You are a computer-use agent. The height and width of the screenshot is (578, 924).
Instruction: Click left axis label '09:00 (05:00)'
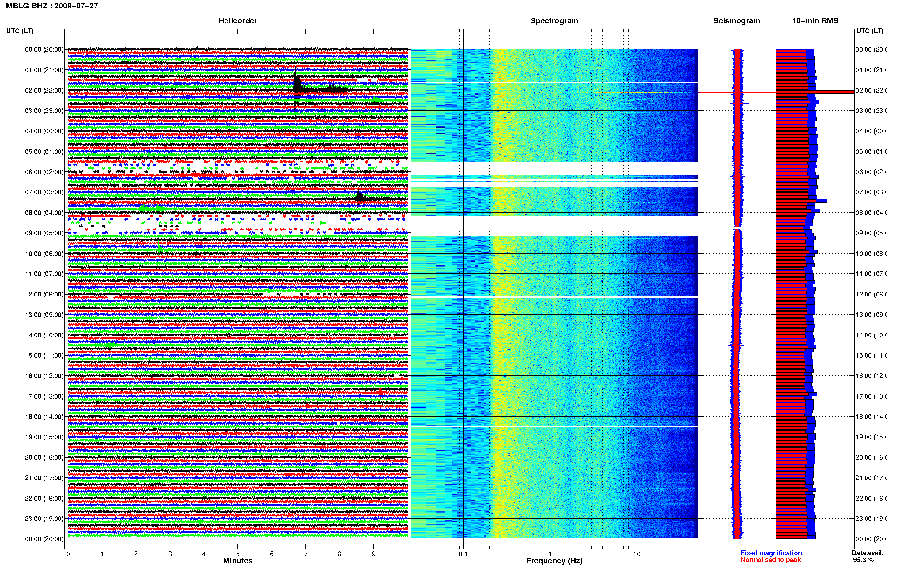[x=44, y=233]
